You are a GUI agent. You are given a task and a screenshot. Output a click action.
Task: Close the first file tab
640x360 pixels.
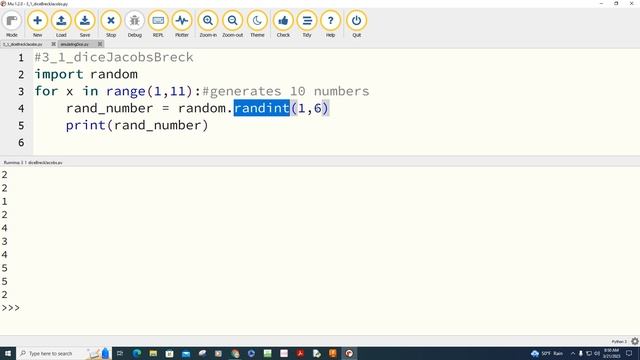click(x=53, y=44)
